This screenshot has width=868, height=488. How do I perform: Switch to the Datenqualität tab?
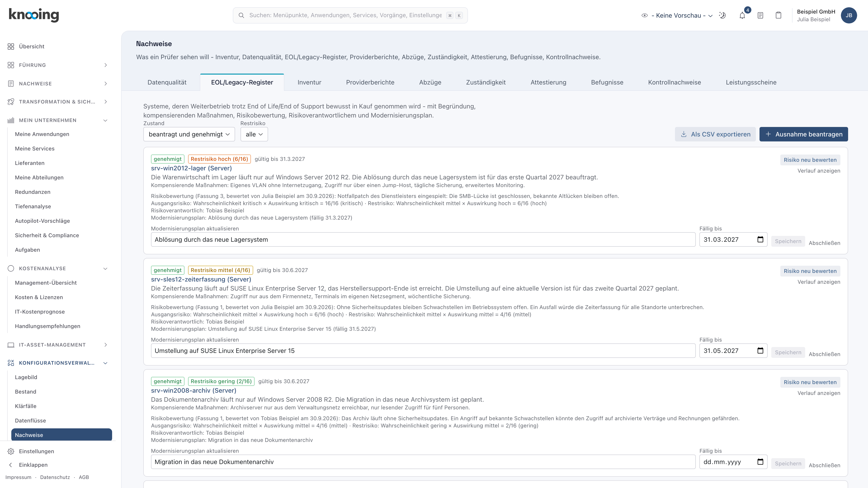(167, 82)
